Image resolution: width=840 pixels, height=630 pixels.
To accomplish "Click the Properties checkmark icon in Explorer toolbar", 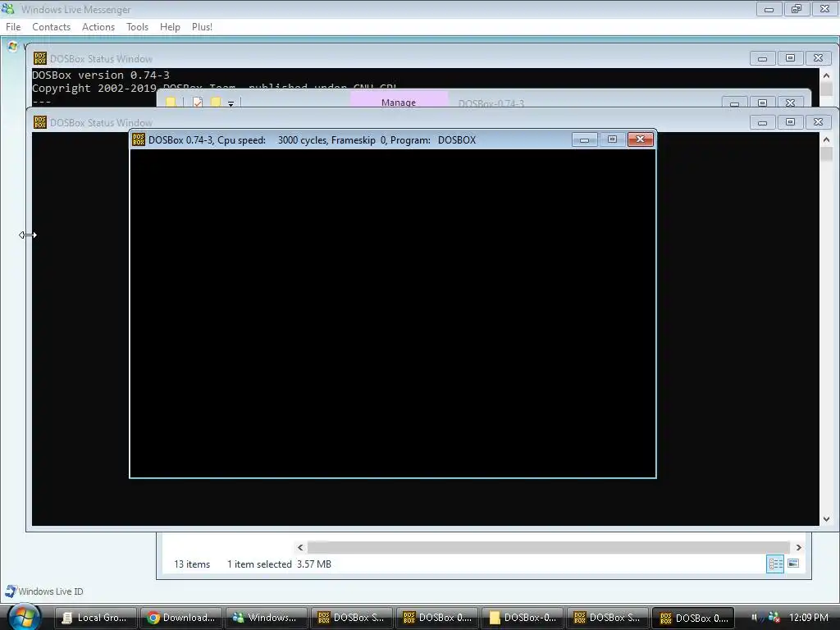I will pos(198,102).
